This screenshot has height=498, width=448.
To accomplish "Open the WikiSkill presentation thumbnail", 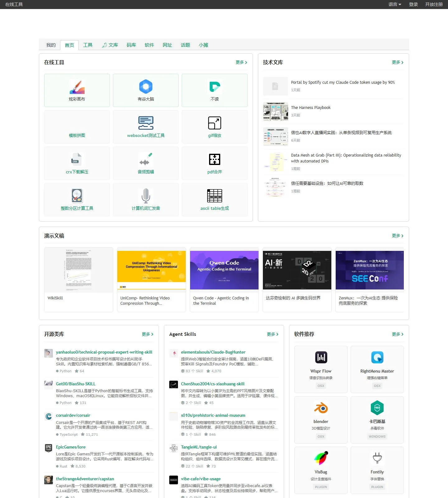I will point(79,270).
